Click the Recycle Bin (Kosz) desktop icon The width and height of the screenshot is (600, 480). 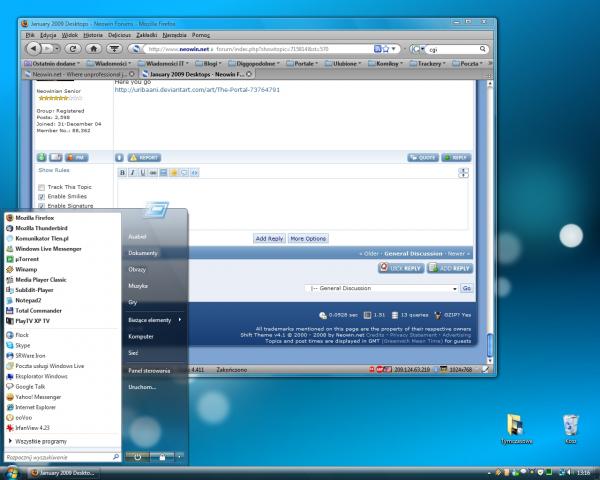[571, 427]
